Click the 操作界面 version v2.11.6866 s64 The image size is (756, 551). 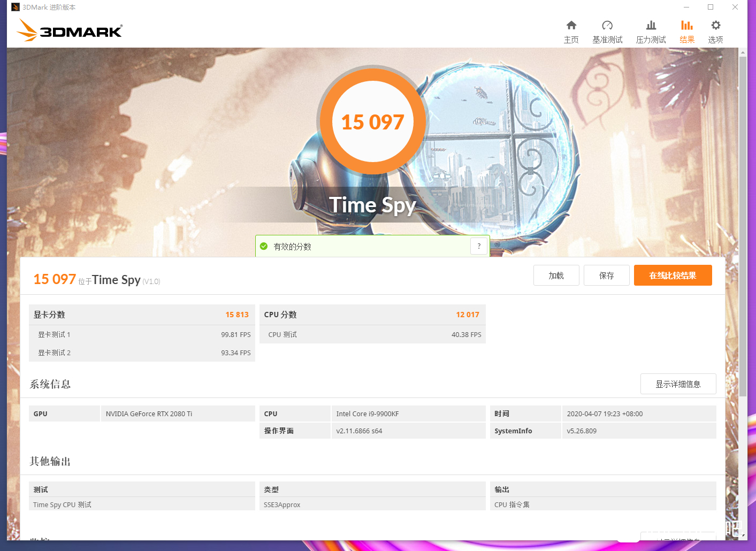coord(359,431)
